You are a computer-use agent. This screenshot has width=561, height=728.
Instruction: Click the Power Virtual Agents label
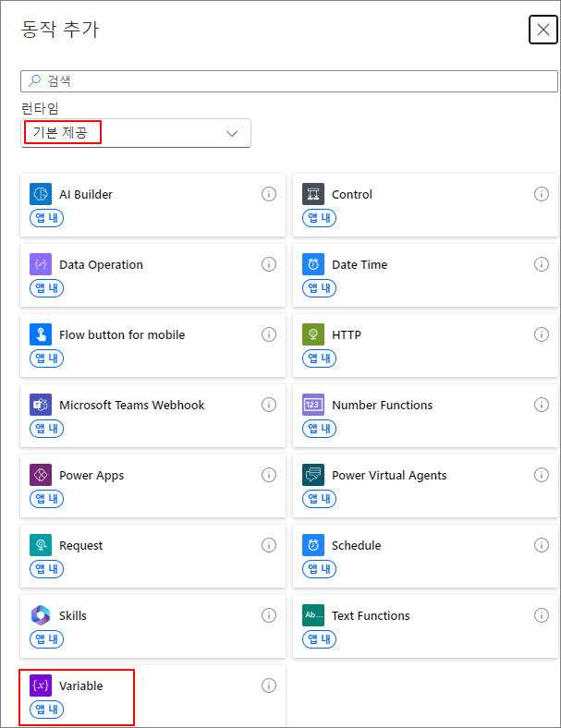(x=389, y=476)
